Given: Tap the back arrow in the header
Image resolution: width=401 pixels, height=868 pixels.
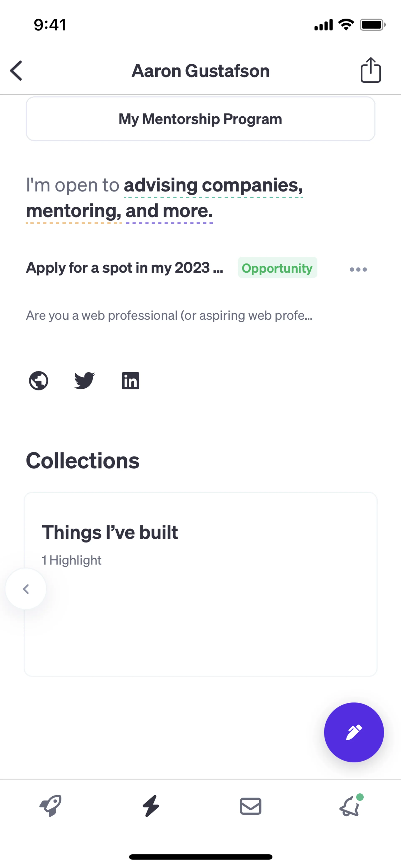Looking at the screenshot, I should click(16, 71).
